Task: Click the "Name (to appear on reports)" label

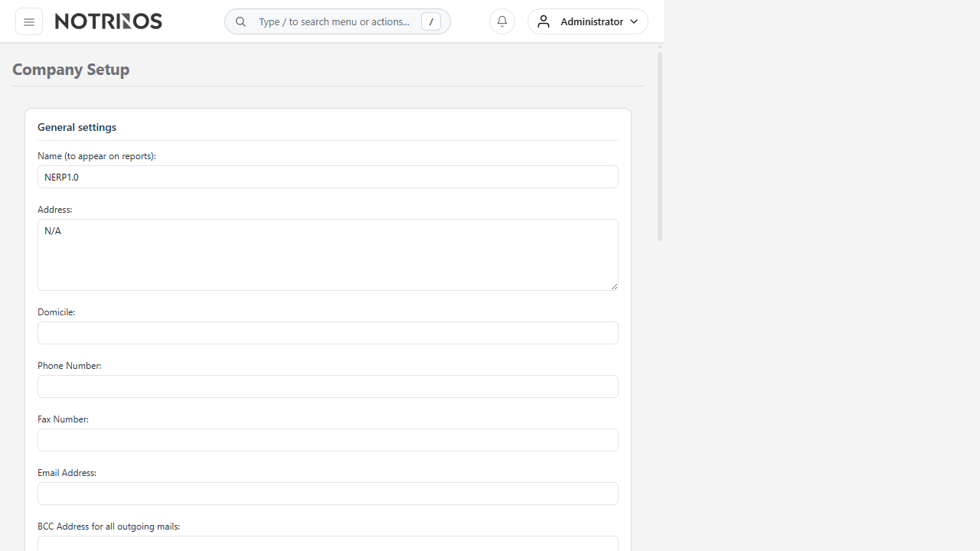Action: point(96,156)
